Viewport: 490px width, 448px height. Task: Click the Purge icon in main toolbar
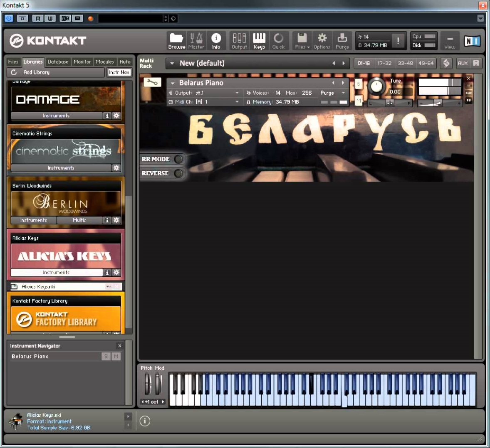point(342,41)
